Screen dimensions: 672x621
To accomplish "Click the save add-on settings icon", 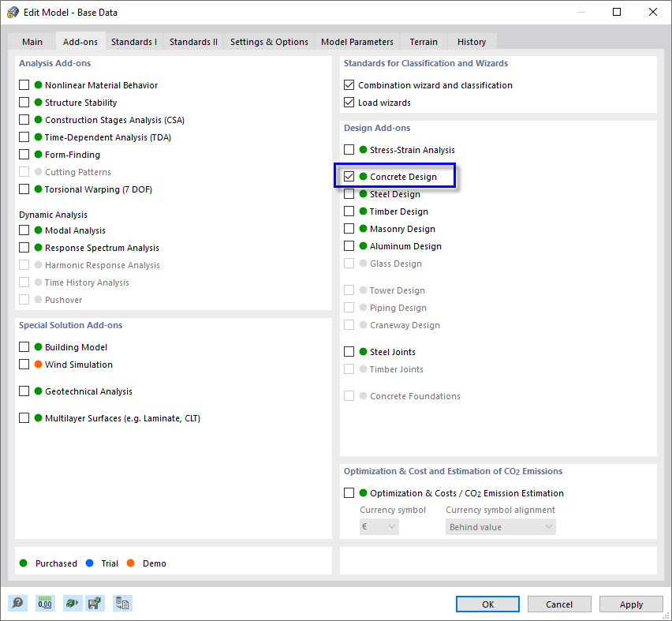I will [x=95, y=604].
